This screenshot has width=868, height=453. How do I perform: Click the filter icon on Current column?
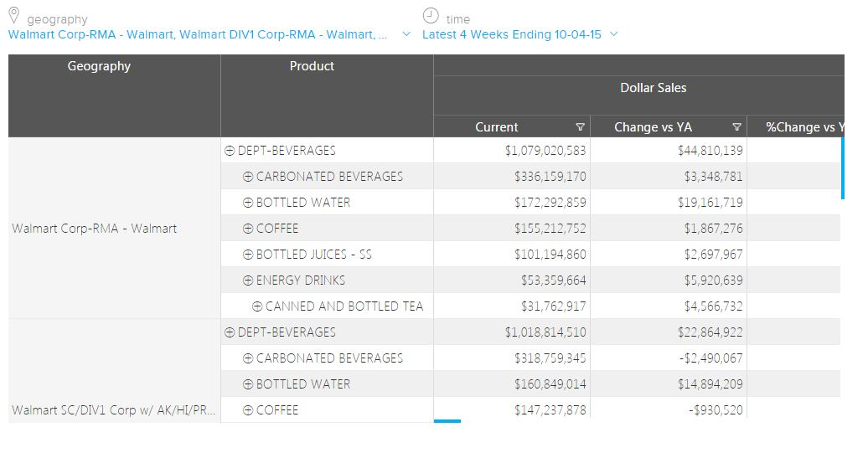pyautogui.click(x=580, y=127)
